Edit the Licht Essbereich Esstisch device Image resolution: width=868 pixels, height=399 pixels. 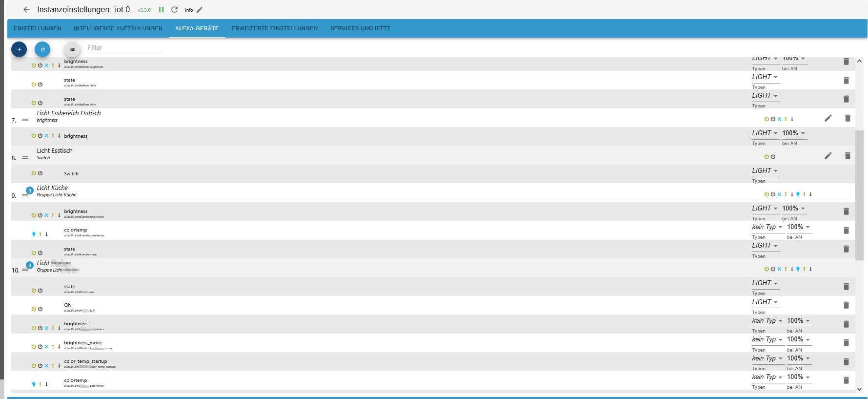click(828, 118)
